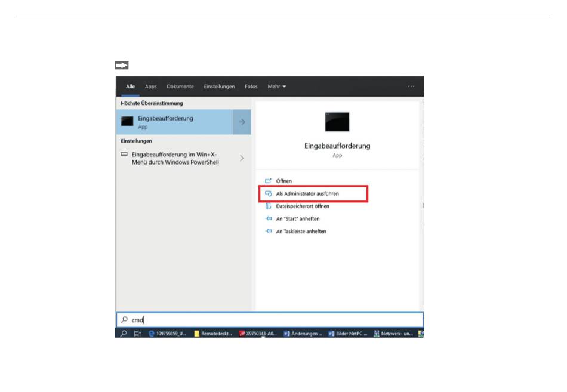Click the Einstellungen section heading in results
Image resolution: width=567 pixels, height=392 pixels.
click(136, 141)
